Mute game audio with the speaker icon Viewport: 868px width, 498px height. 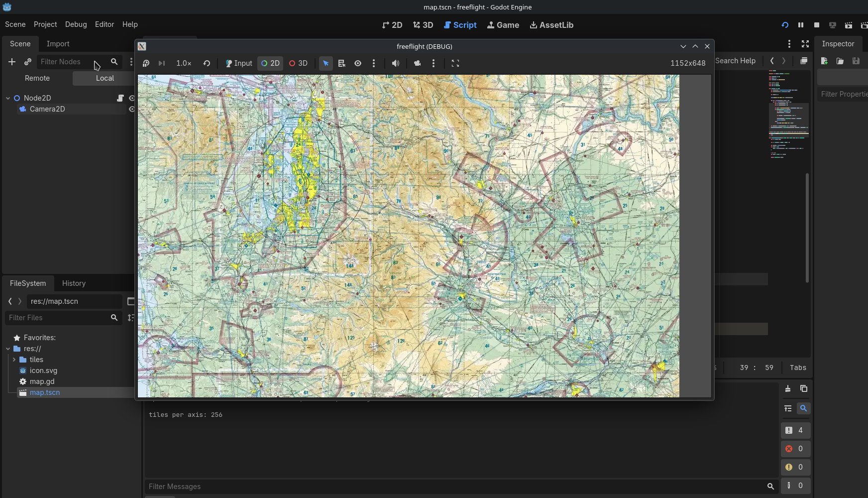click(395, 63)
